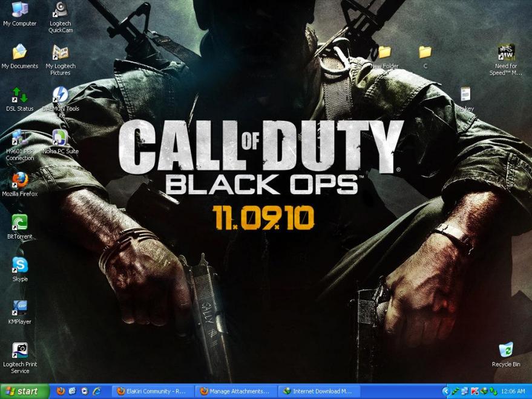This screenshot has width=532, height=399.
Task: Select the New Folder desktop folder
Action: pyautogui.click(x=384, y=57)
